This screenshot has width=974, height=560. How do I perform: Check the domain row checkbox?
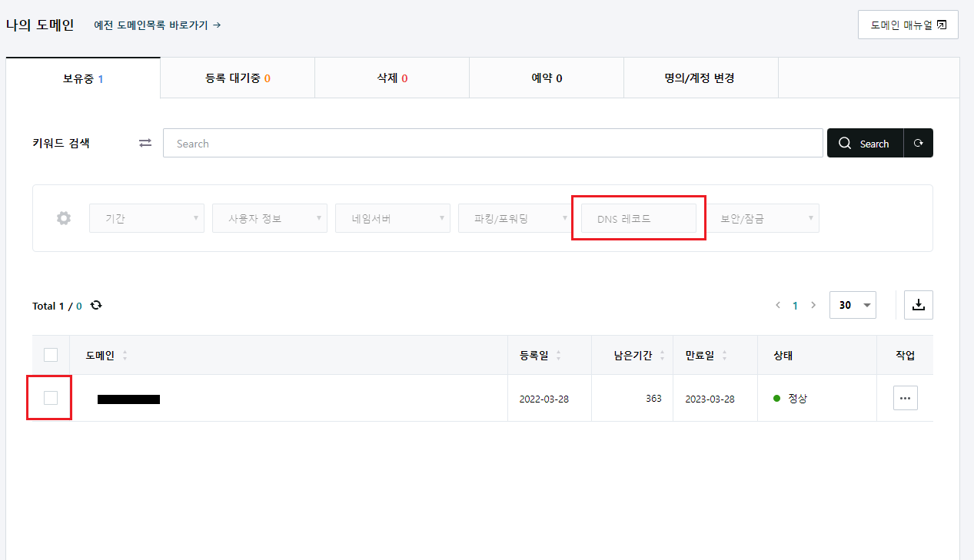tap(51, 398)
